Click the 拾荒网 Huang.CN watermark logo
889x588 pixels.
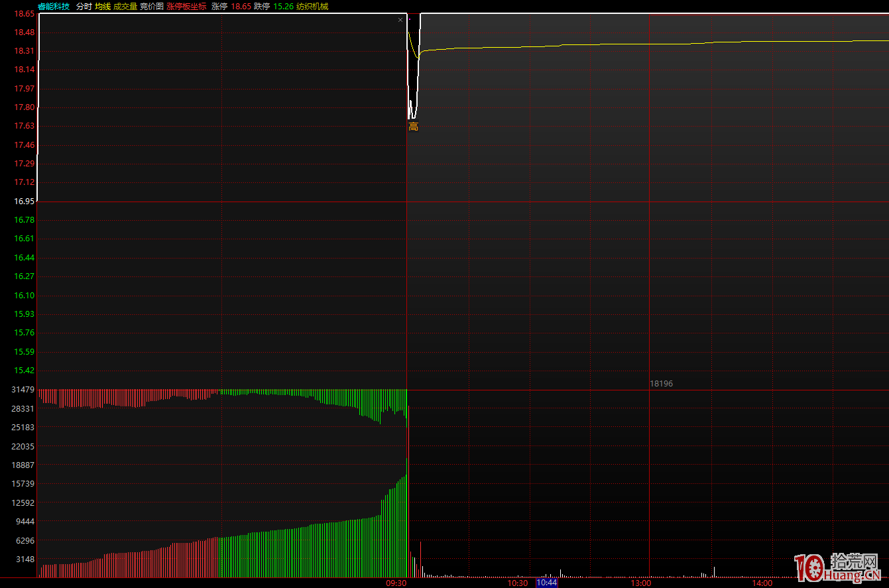pyautogui.click(x=839, y=569)
